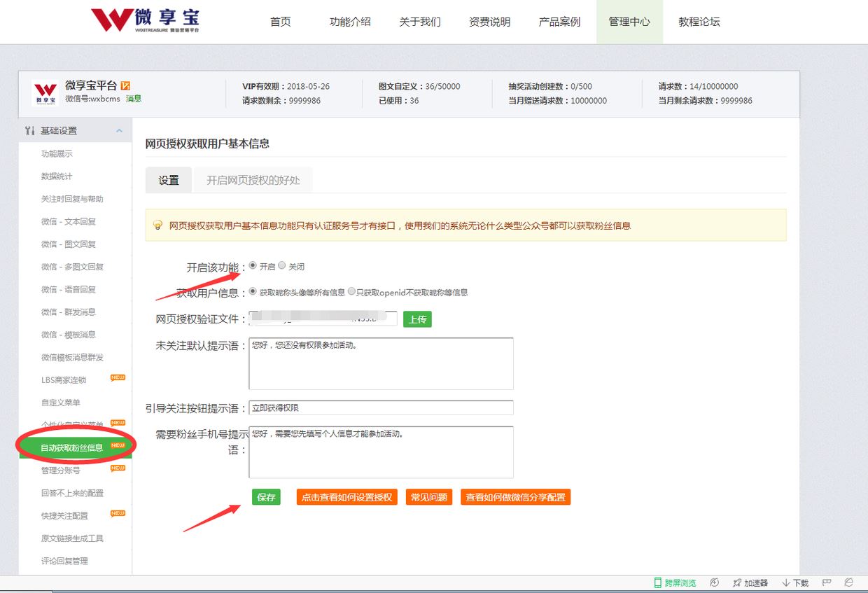Go to 首页 in top navigation
The width and height of the screenshot is (868, 593).
[280, 22]
